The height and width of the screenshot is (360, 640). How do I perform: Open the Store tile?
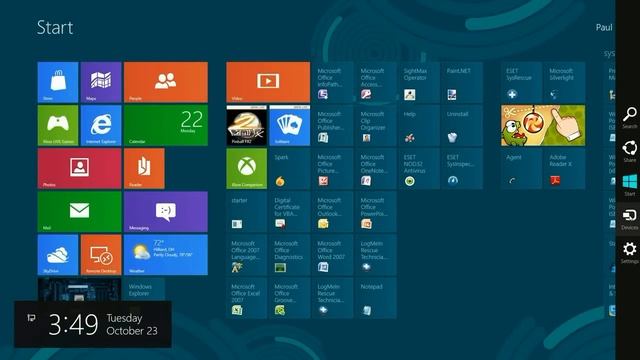pos(58,82)
